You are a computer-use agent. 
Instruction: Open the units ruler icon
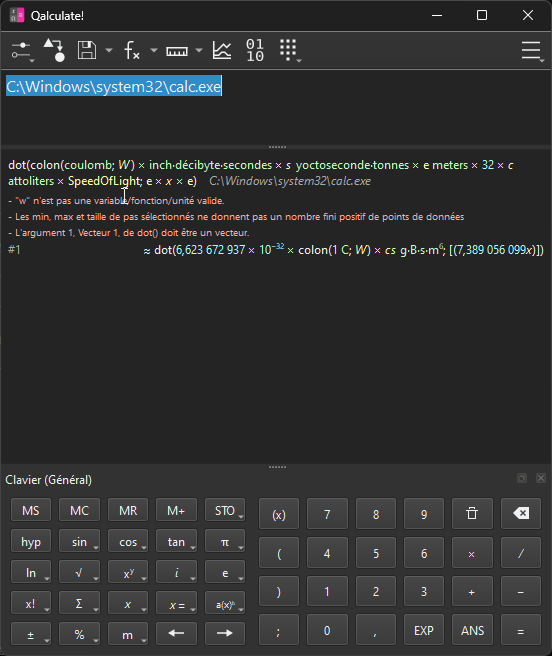(177, 51)
